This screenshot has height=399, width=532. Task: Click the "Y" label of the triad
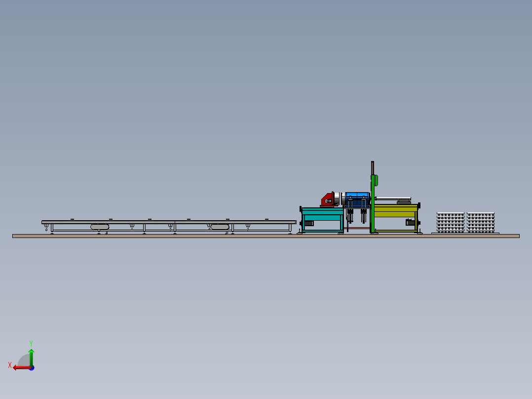tap(31, 344)
